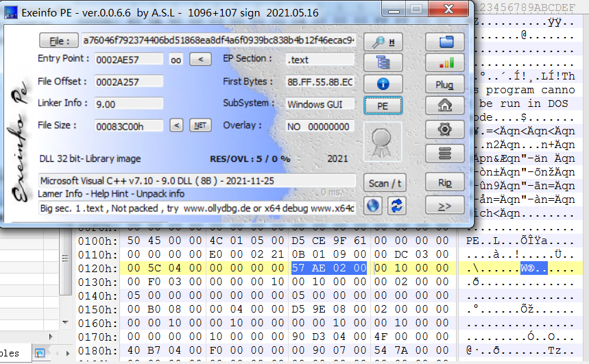The height and width of the screenshot is (364, 589).
Task: Click the blue folder open icon
Action: pos(444,42)
